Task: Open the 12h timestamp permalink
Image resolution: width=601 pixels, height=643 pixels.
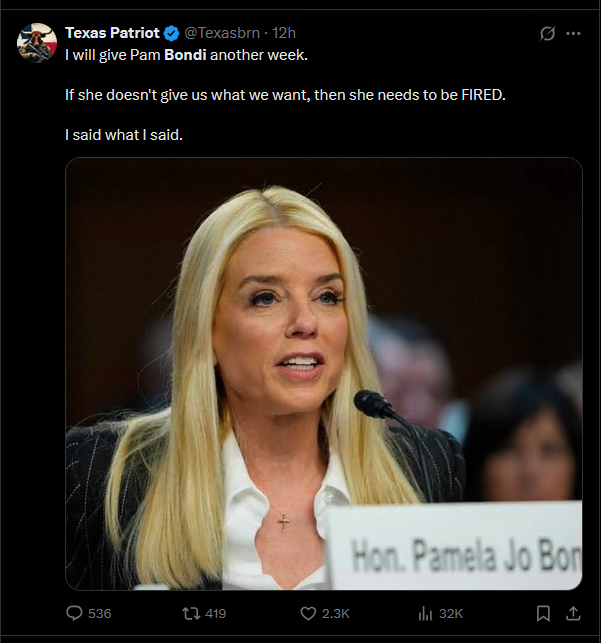Action: (x=284, y=33)
